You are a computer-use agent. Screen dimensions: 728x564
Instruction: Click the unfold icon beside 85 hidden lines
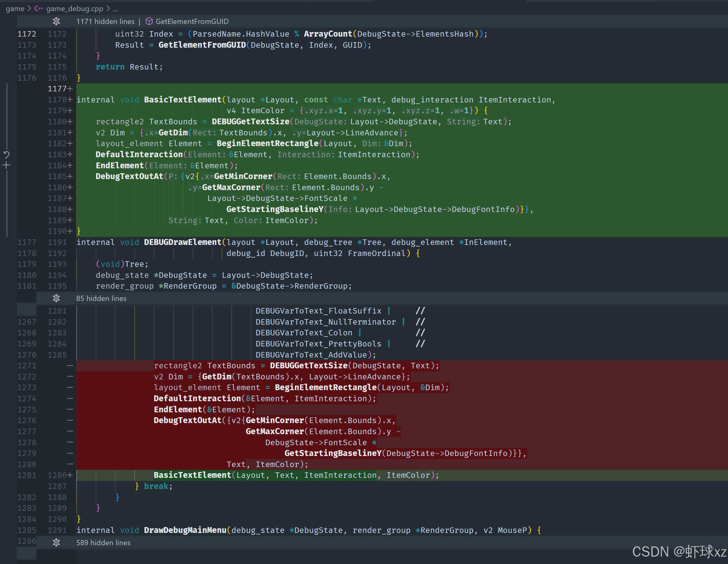(x=56, y=298)
